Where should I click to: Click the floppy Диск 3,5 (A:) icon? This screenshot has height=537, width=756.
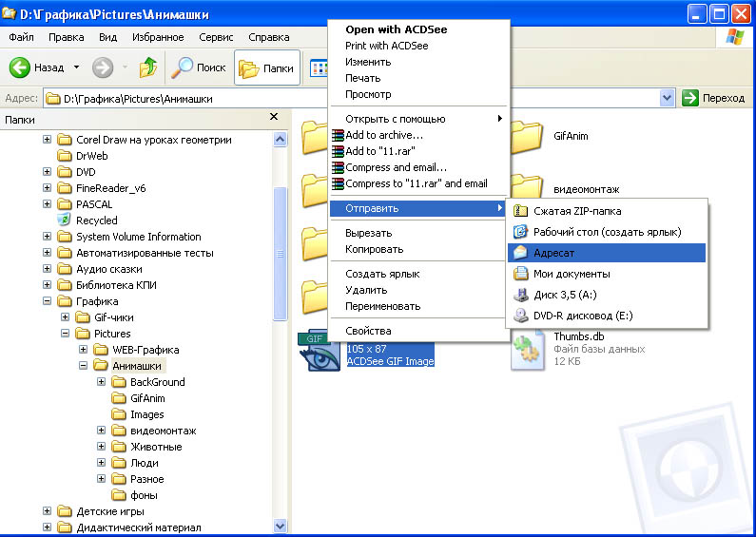click(520, 295)
